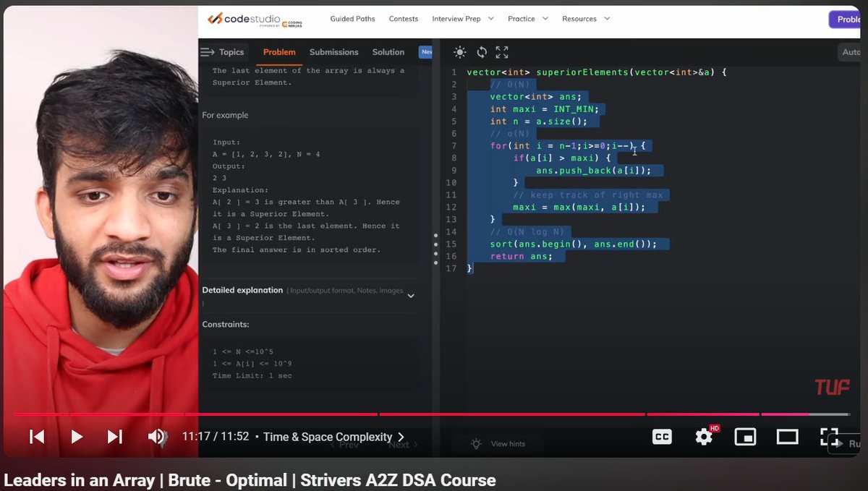Click the New badge beside Solution
868x491 pixels.
[x=425, y=52]
